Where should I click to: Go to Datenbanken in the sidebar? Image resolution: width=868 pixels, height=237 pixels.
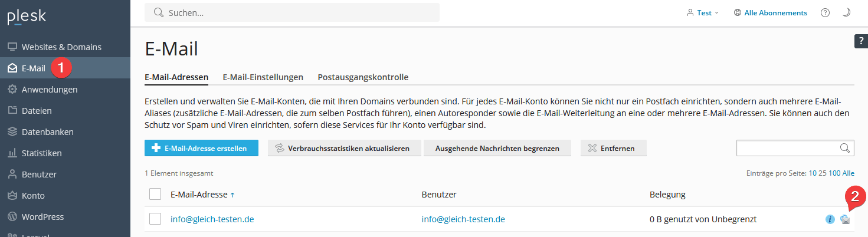pyautogui.click(x=47, y=131)
